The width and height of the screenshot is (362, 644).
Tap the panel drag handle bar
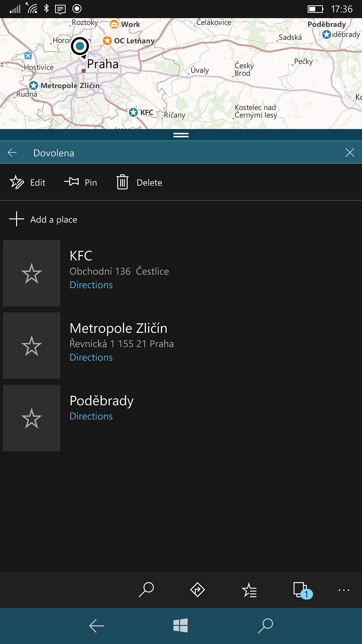pyautogui.click(x=181, y=135)
